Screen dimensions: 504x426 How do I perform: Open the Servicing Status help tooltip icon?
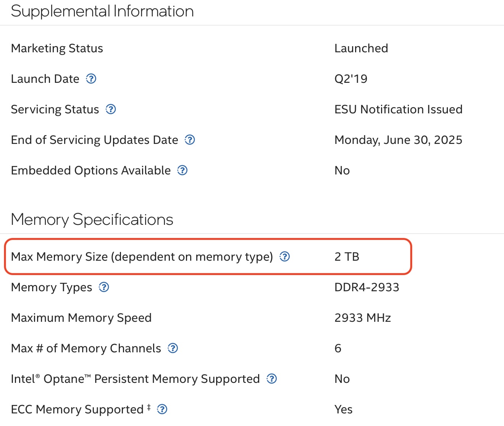pyautogui.click(x=111, y=110)
